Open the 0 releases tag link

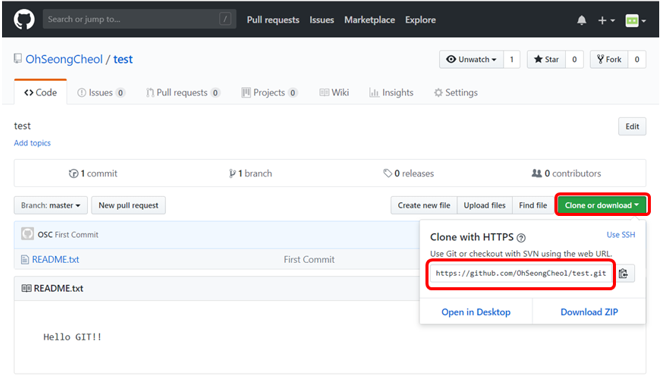click(408, 173)
